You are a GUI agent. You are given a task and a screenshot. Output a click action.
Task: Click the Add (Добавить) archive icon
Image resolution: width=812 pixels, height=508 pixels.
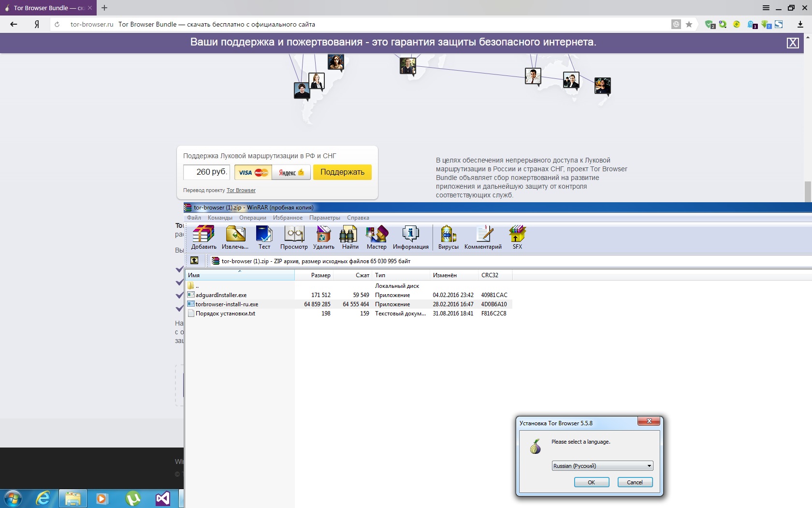203,237
